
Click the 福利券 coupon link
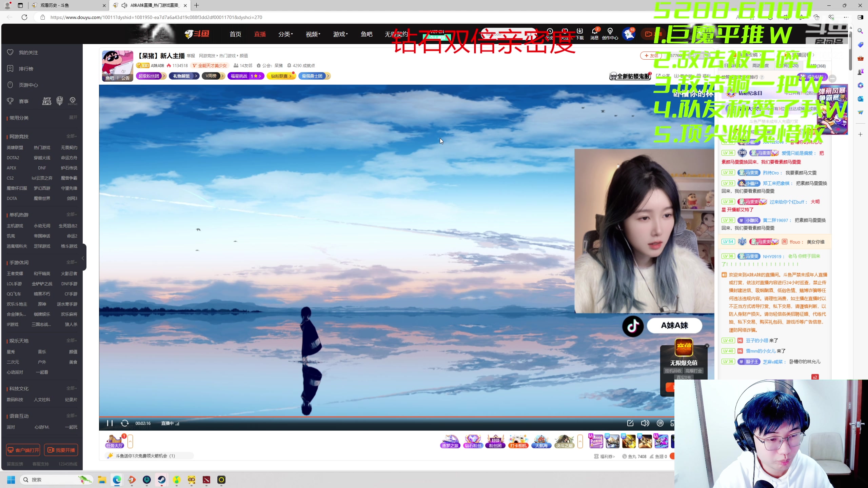605,456
